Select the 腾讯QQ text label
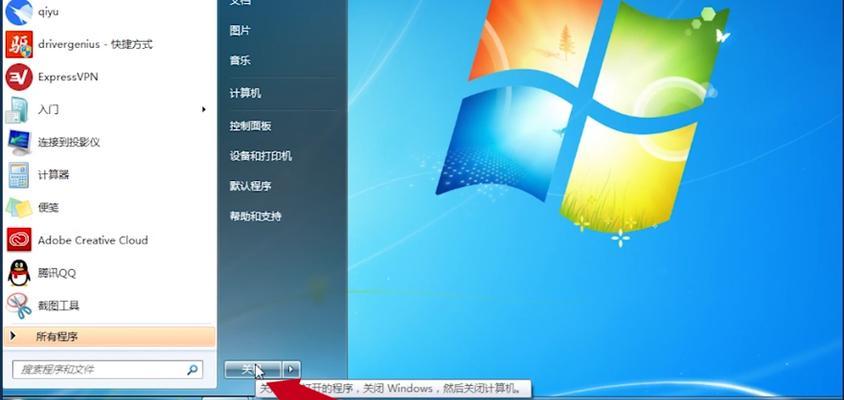 [57, 273]
